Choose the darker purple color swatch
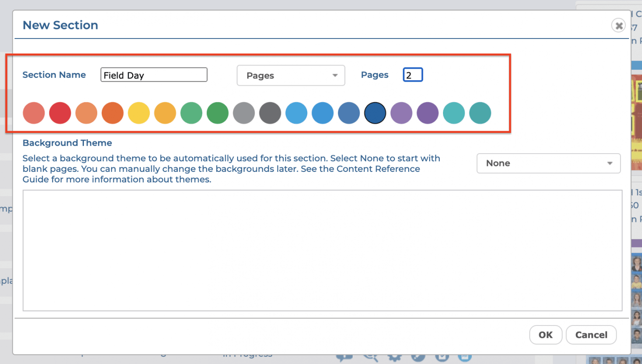 point(428,113)
